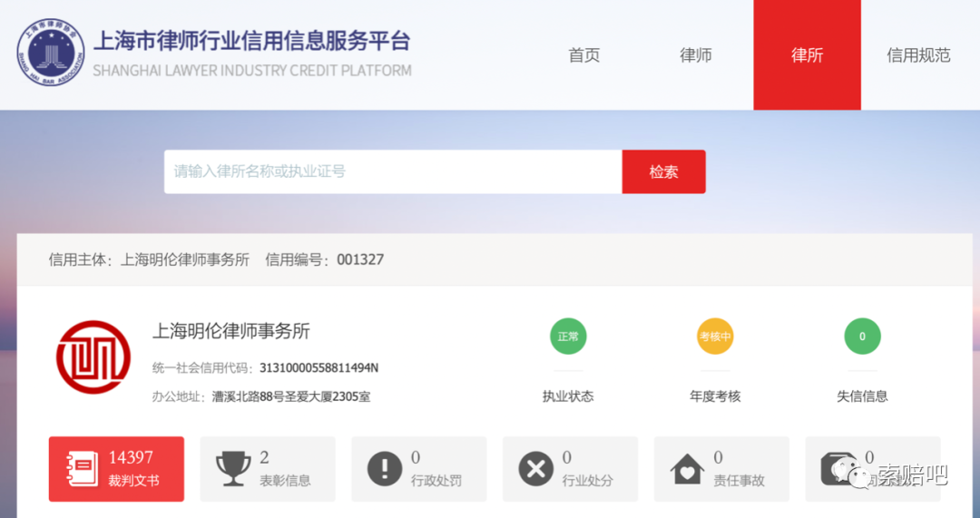Screen dimensions: 980x518
Task: Click the address 漕溪北路88号圣爱大厦2305室
Action: [x=291, y=396]
